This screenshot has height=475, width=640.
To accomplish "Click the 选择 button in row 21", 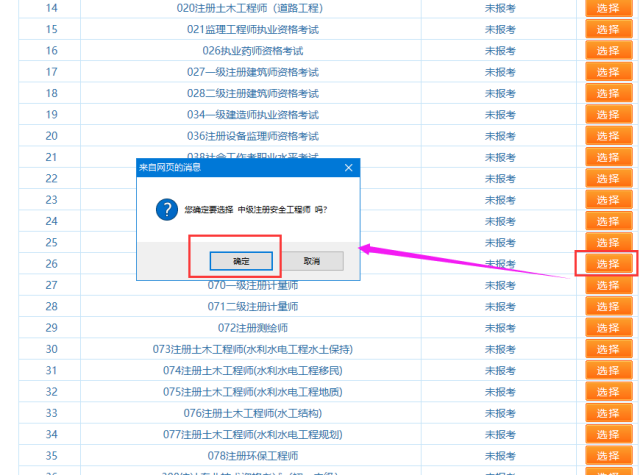I will click(x=608, y=157).
